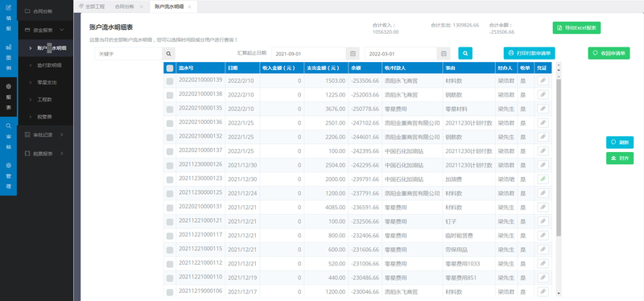Switch to the 全部工程 tab

(93, 6)
